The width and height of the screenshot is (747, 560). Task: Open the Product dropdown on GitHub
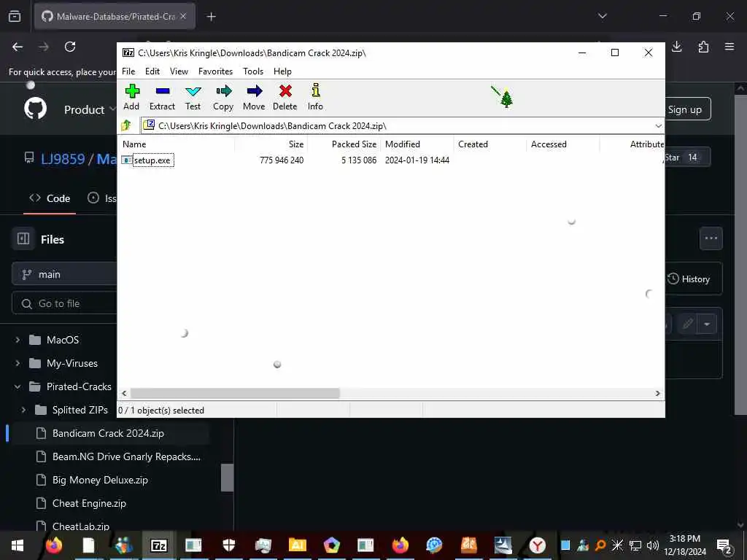(x=90, y=109)
